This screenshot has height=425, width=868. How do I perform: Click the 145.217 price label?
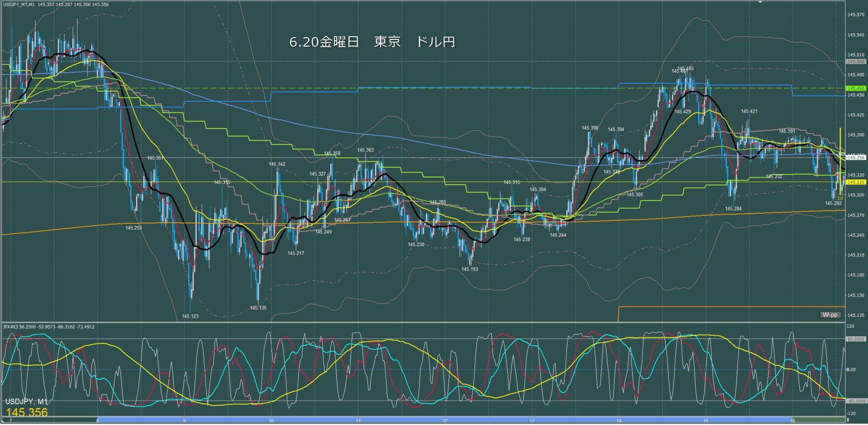pos(296,253)
